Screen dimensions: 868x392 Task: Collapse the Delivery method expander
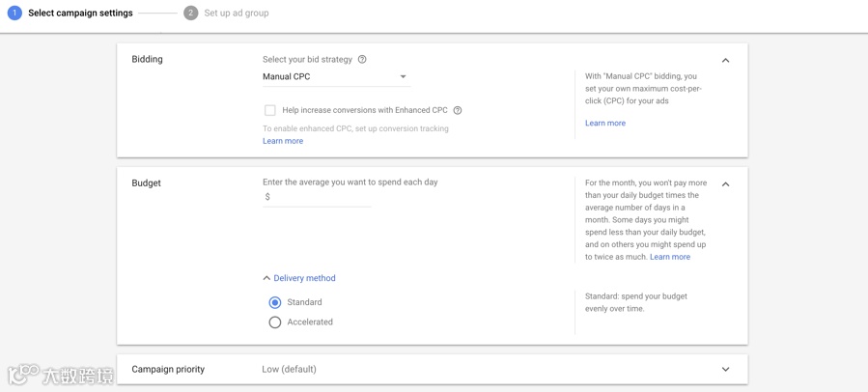(x=299, y=278)
